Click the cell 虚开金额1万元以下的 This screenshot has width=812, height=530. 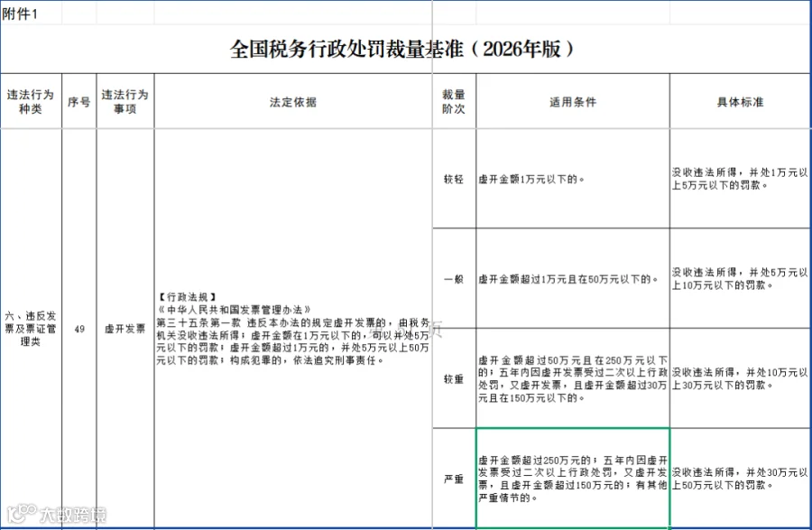click(x=573, y=179)
